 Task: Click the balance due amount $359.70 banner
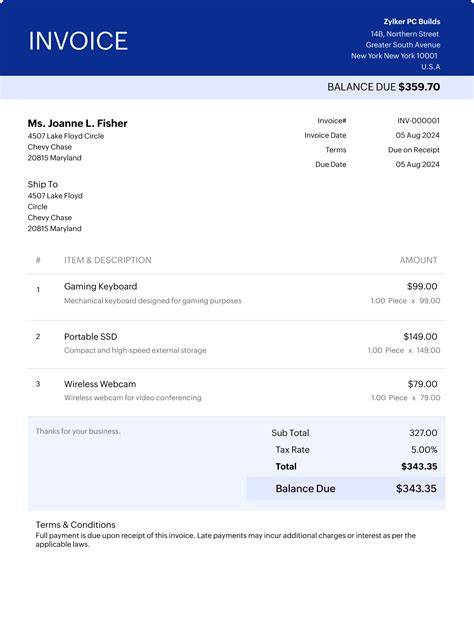(x=383, y=87)
